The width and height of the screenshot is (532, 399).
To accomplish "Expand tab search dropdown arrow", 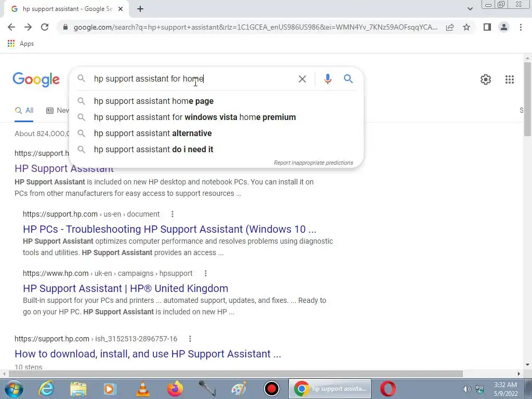I will pos(470,9).
